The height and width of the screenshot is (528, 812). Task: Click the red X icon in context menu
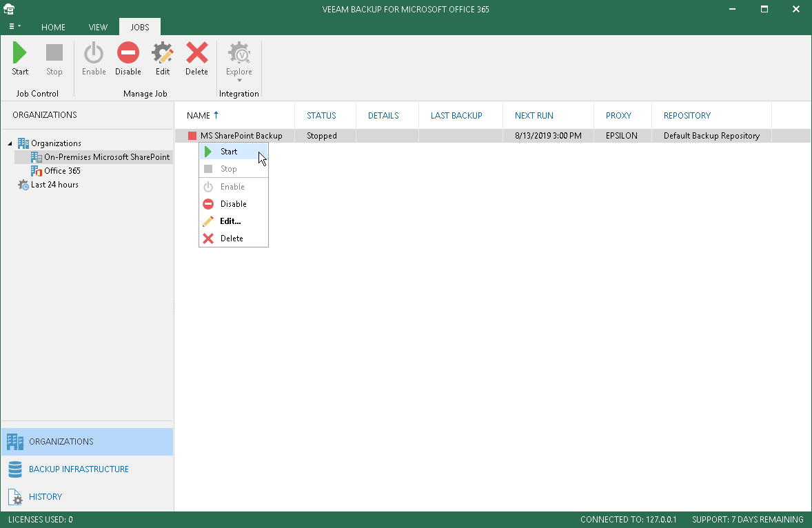(208, 238)
